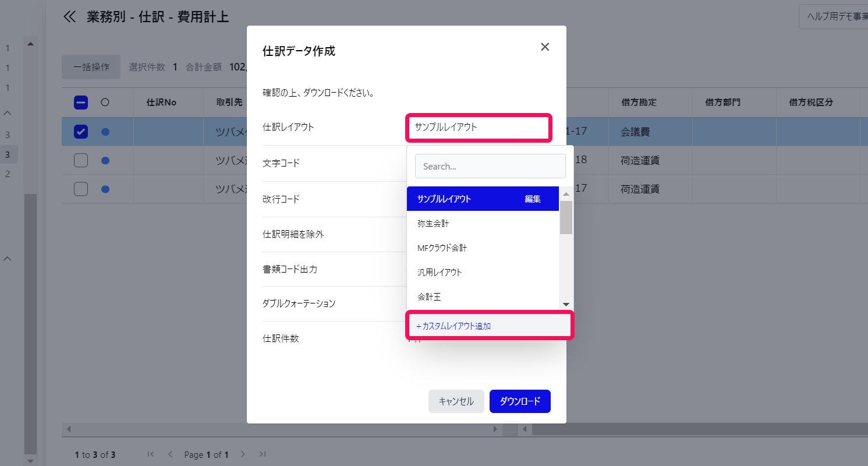Click the キャンセル button

[x=456, y=401]
